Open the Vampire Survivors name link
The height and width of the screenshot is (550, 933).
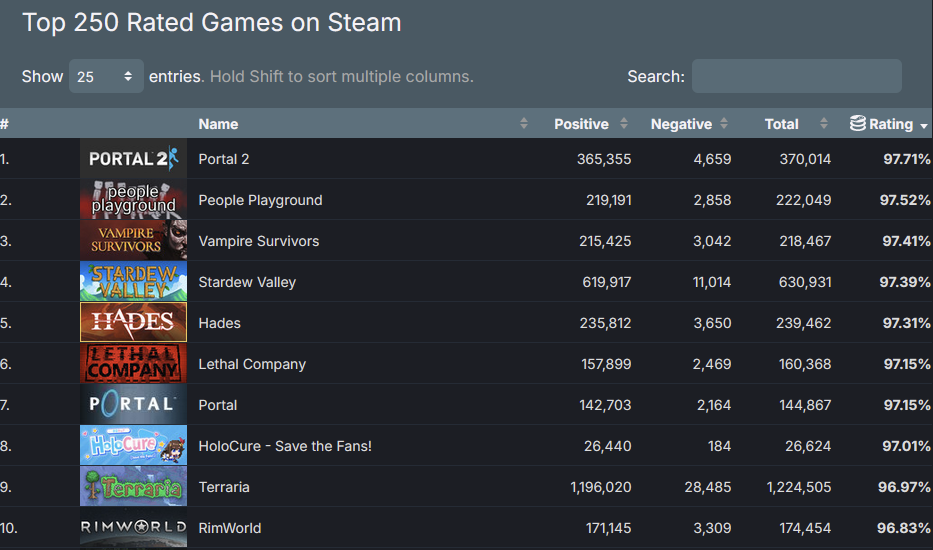259,241
